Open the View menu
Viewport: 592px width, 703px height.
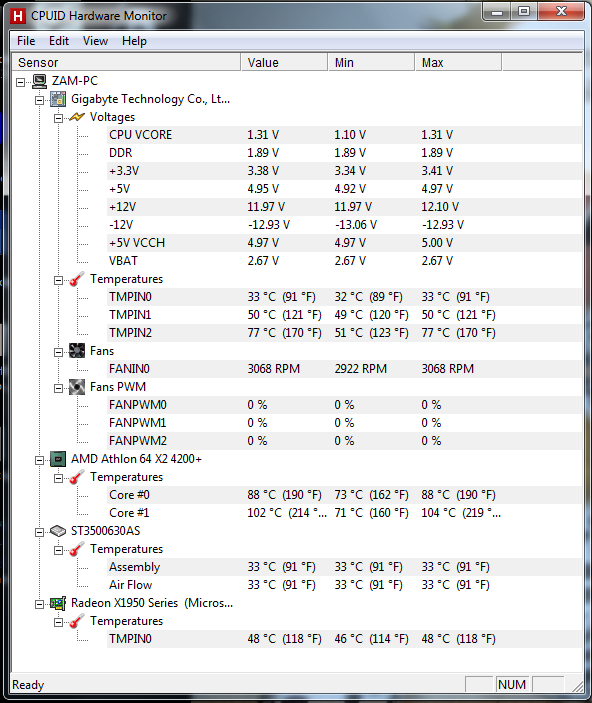pos(95,41)
